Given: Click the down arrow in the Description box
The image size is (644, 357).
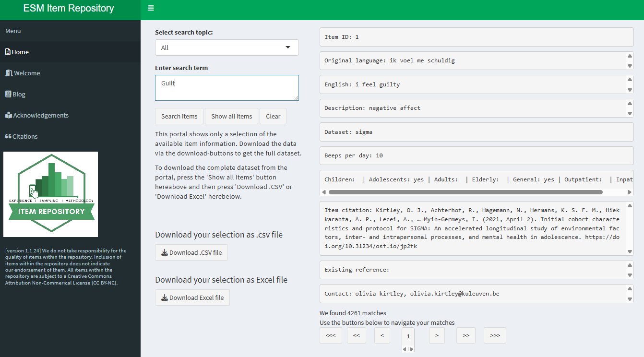Looking at the screenshot, I should click(x=630, y=113).
